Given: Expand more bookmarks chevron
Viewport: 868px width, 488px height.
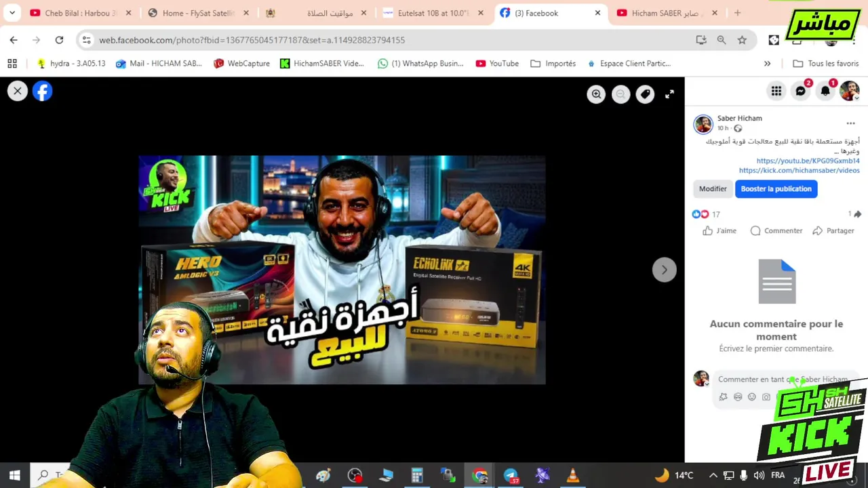Looking at the screenshot, I should pyautogui.click(x=767, y=63).
